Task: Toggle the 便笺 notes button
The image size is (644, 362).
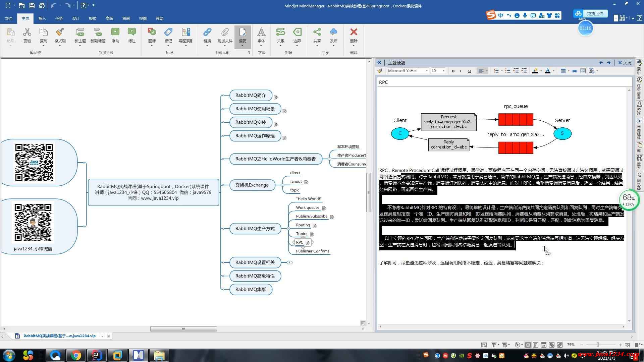Action: (x=243, y=36)
